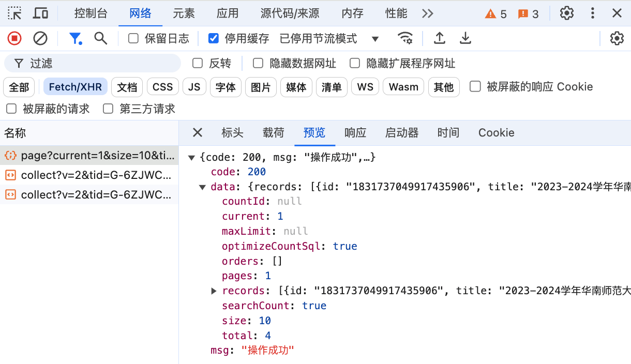Close the request details pane
The image size is (631, 364).
tap(198, 133)
